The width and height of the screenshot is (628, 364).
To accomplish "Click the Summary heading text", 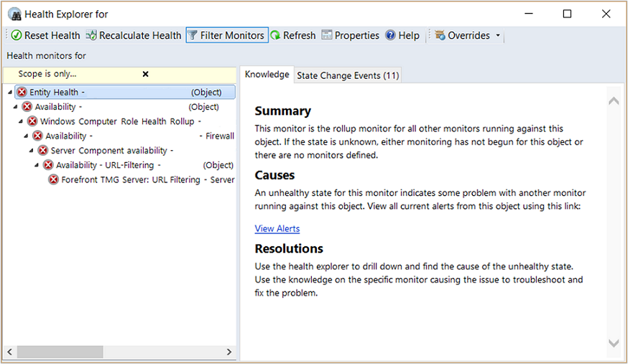I will (x=283, y=111).
